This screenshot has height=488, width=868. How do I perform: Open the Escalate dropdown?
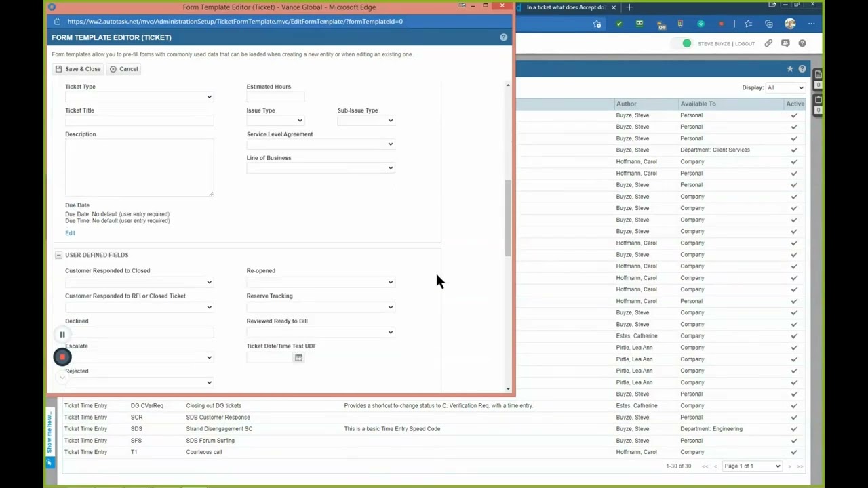[x=139, y=357]
